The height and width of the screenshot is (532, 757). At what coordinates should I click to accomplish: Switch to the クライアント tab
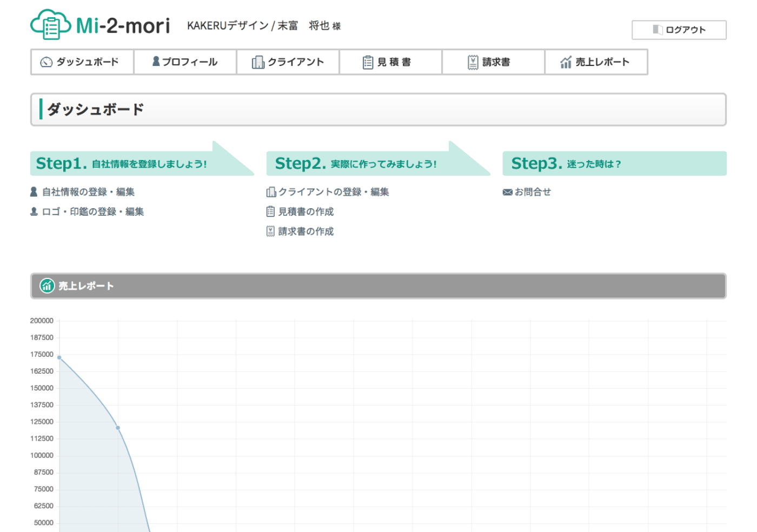(288, 62)
